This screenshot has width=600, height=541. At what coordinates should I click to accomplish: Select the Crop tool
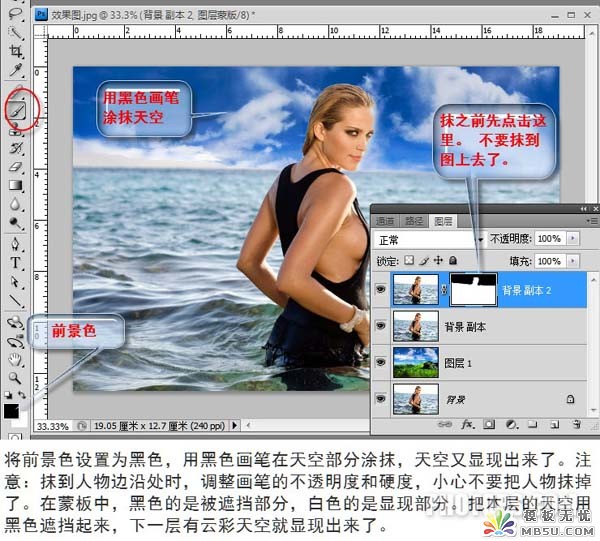pyautogui.click(x=15, y=52)
